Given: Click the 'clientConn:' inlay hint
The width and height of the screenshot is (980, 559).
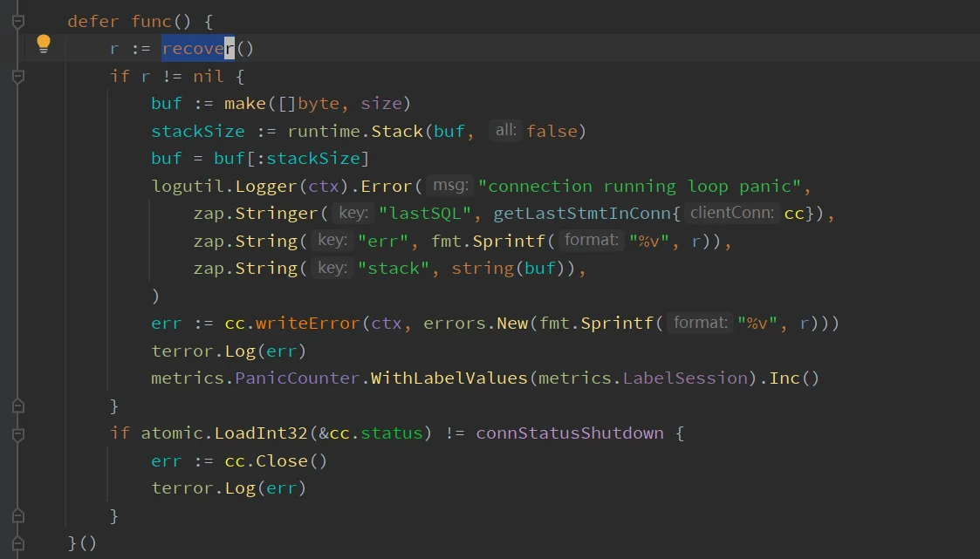Looking at the screenshot, I should pos(731,213).
